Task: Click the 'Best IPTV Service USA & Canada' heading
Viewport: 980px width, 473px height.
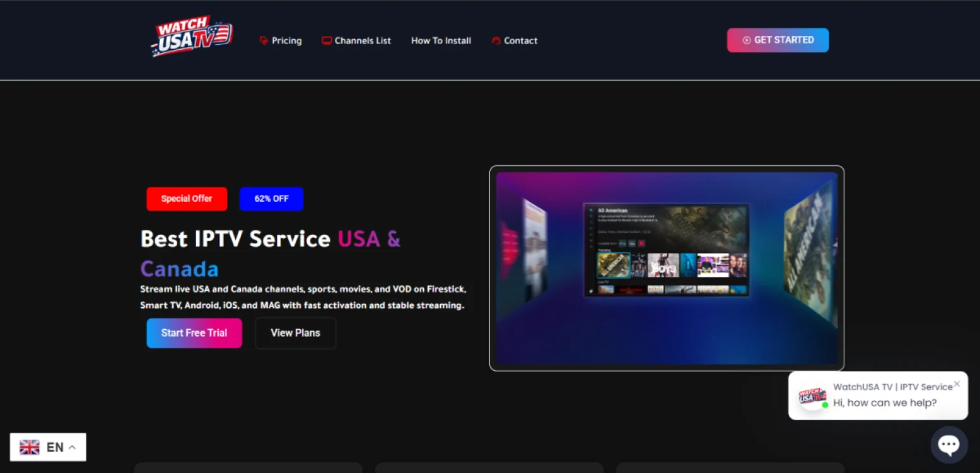Action: pyautogui.click(x=271, y=254)
